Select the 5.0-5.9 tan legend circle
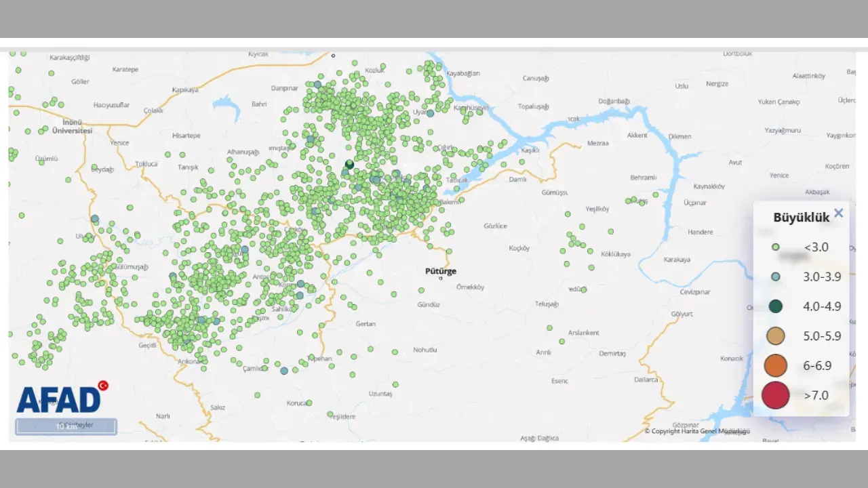This screenshot has height=488, width=868. 776,336
